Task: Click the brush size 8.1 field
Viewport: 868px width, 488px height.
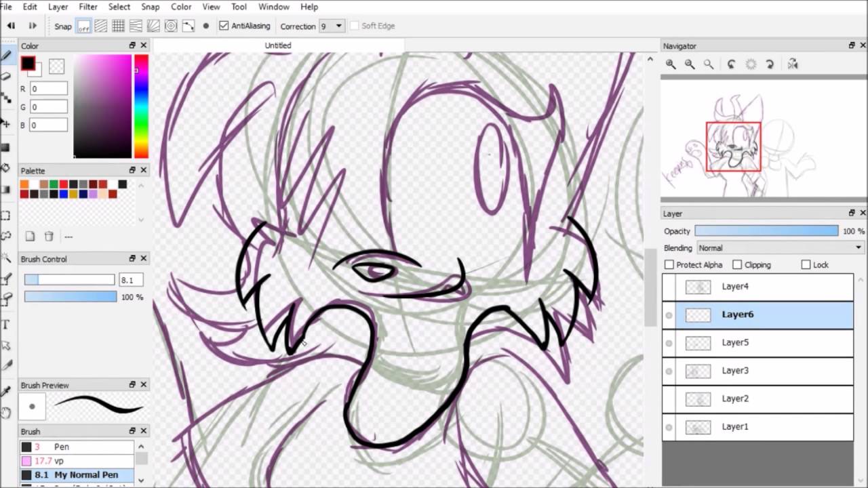Action: (130, 280)
